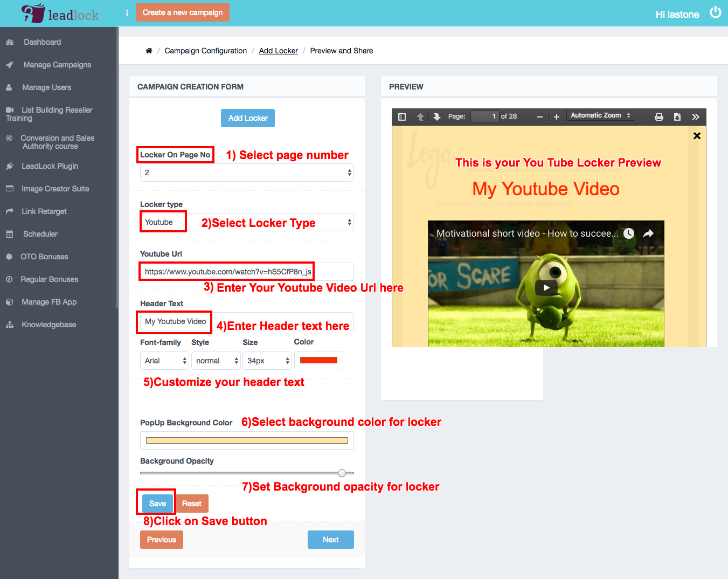The width and height of the screenshot is (728, 579).
Task: Click the Dashboard sidebar icon
Action: (x=10, y=42)
